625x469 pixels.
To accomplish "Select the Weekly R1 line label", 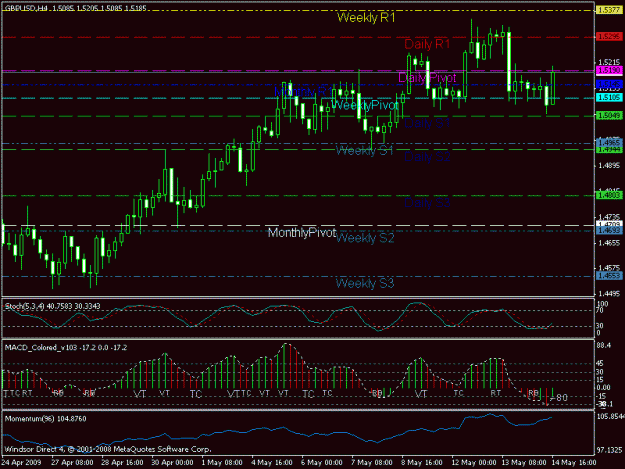I will click(366, 18).
